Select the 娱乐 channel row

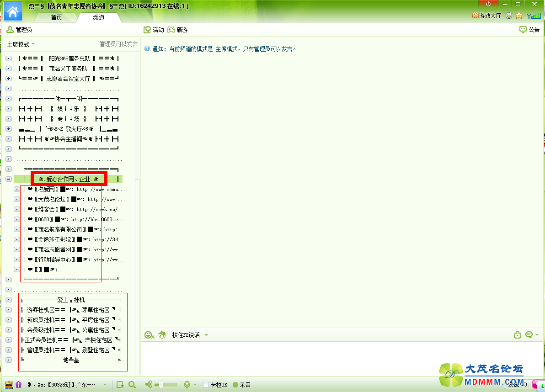(x=69, y=109)
